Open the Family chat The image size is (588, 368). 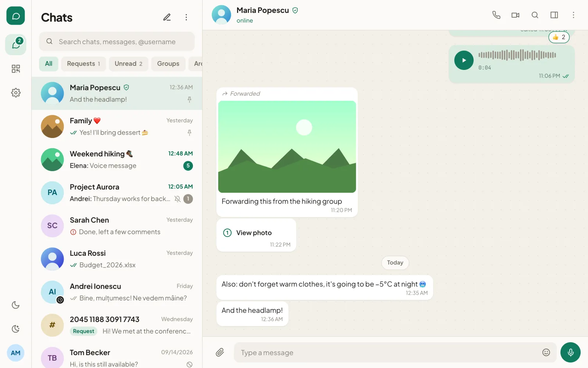click(117, 126)
